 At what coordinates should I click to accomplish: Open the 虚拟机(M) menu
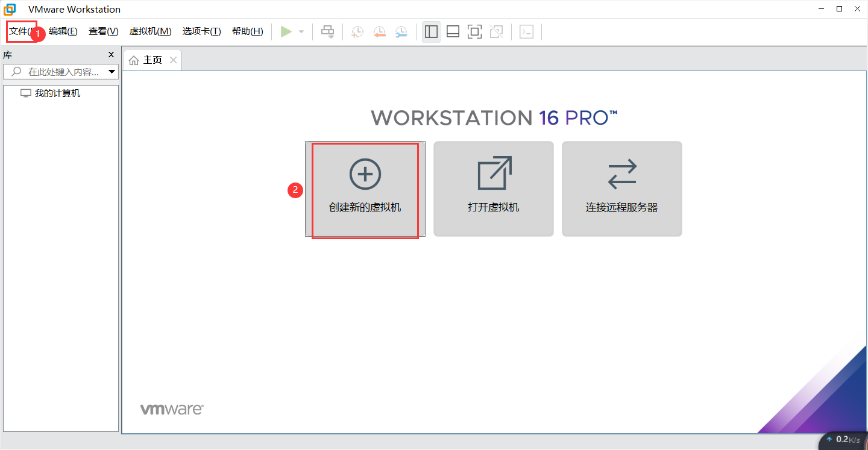coord(150,31)
